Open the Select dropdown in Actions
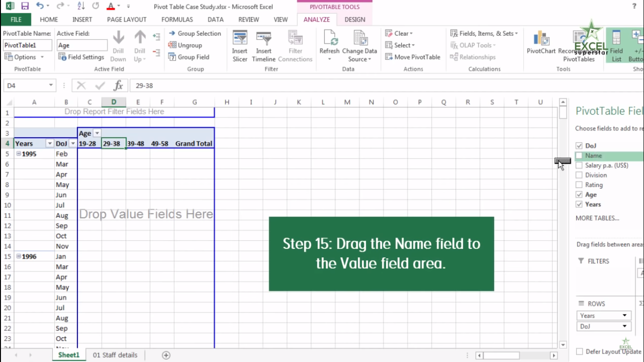Viewport: 644px width, 362px height. (400, 45)
